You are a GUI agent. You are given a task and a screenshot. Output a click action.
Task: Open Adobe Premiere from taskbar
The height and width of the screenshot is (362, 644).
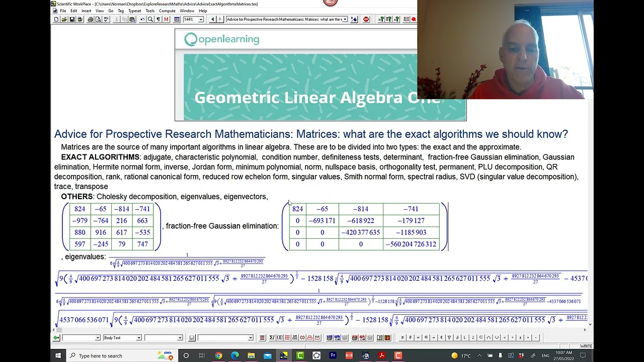[x=333, y=355]
